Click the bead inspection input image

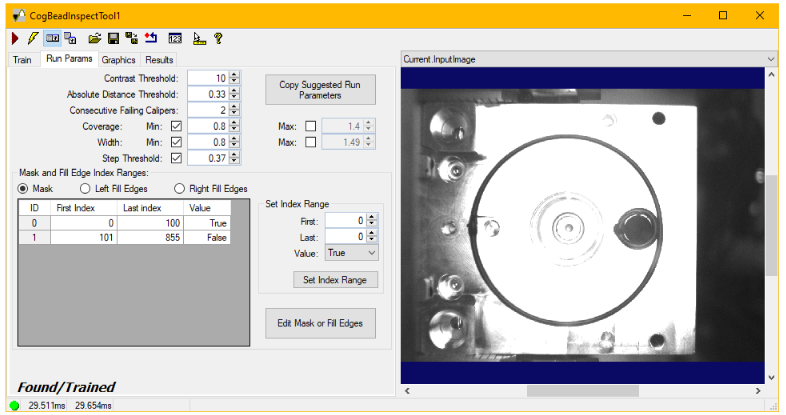coord(582,226)
